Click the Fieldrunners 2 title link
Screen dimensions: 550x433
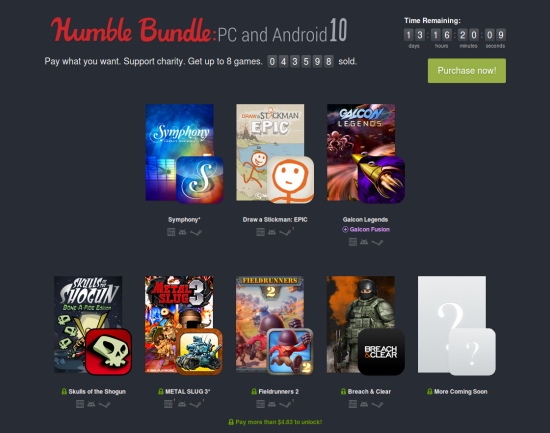(279, 392)
